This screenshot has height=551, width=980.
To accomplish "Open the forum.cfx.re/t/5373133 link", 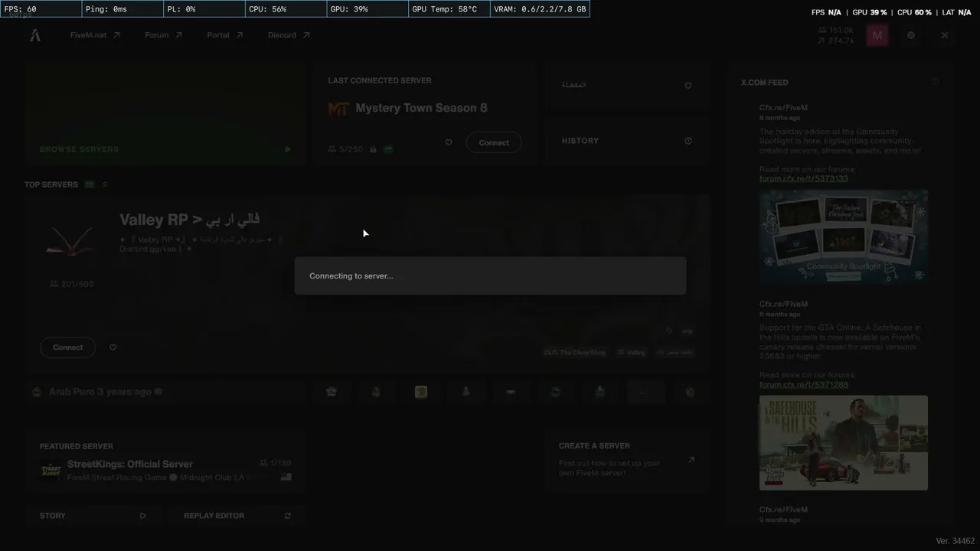I will 804,179.
